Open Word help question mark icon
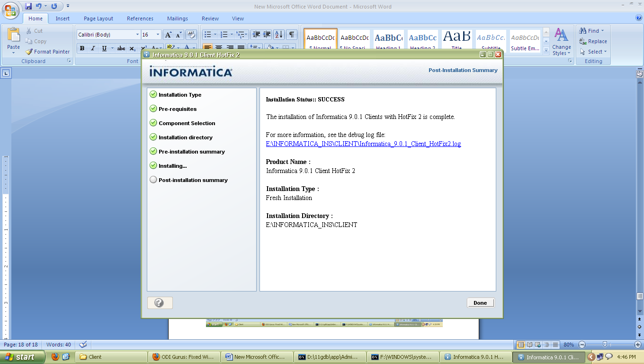644x364 pixels. (639, 18)
